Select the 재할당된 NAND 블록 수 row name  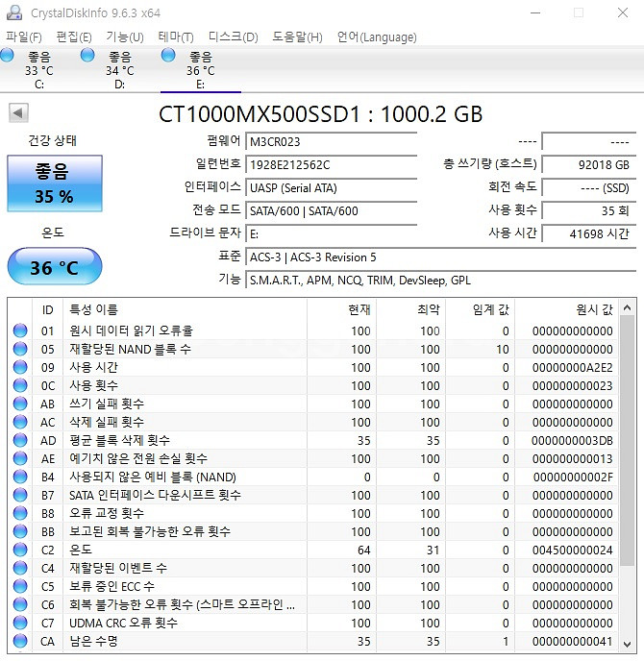(x=130, y=349)
